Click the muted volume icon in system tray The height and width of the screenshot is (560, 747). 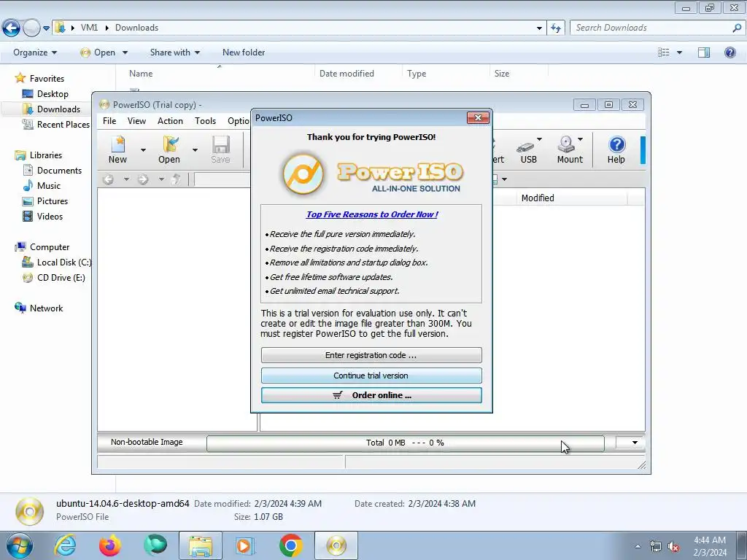pyautogui.click(x=673, y=546)
